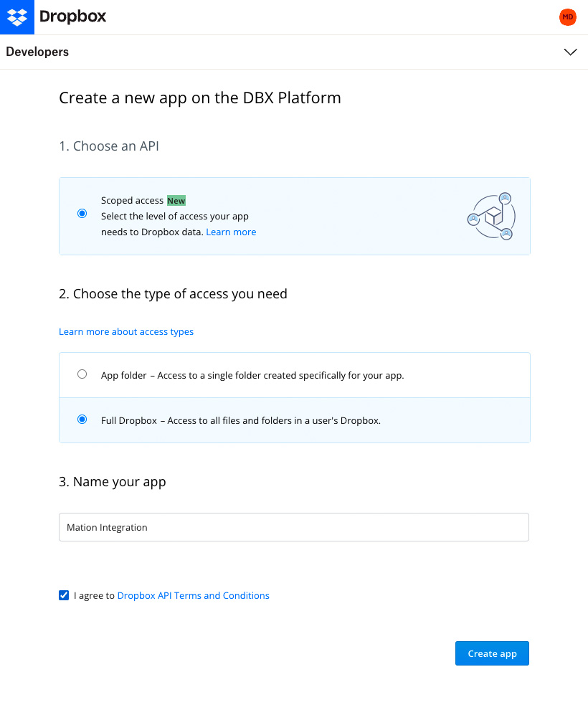This screenshot has height=710, width=588.
Task: Click the scoped access network illustration
Action: 492,217
